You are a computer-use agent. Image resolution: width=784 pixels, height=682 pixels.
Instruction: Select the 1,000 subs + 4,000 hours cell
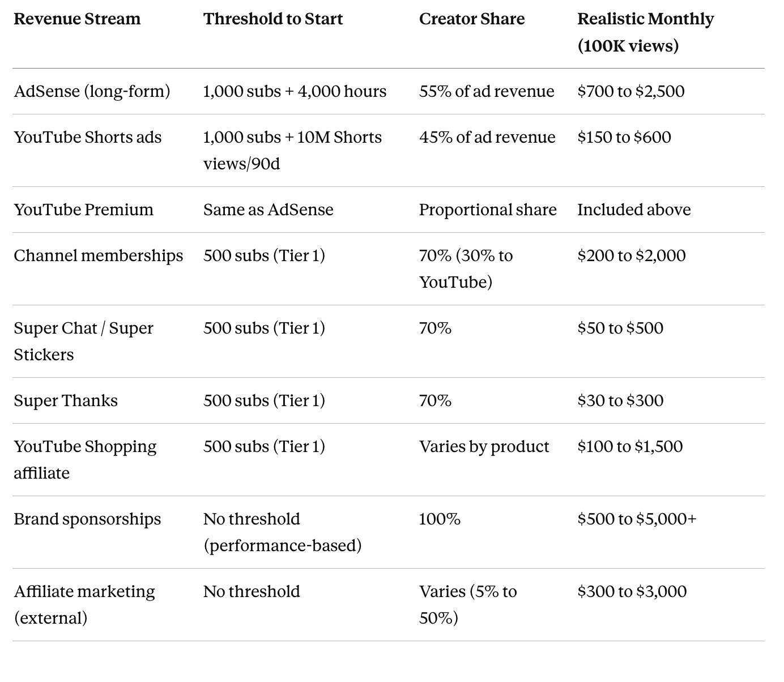coord(295,91)
